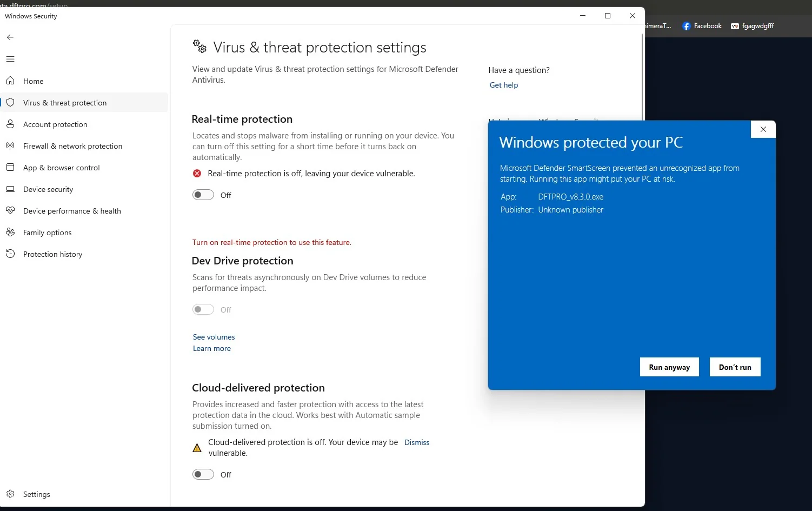Go to App & browser control
The width and height of the screenshot is (812, 511).
tap(85, 167)
